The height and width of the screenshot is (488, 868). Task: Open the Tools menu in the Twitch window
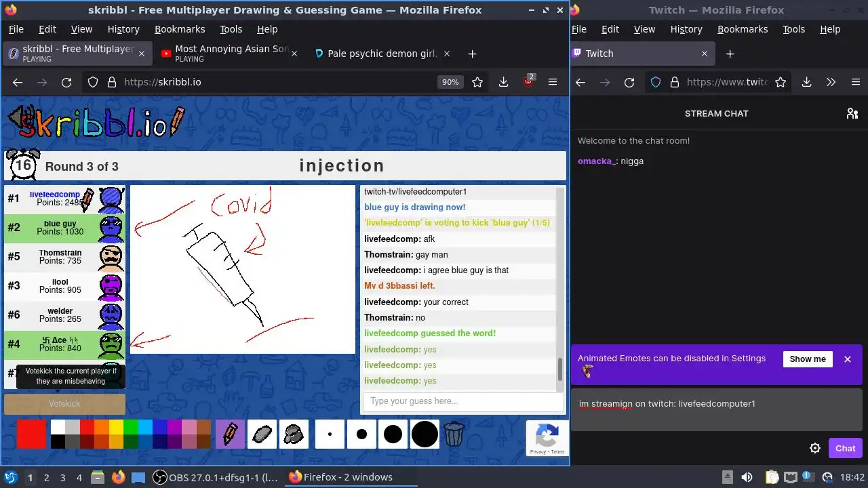793,29
